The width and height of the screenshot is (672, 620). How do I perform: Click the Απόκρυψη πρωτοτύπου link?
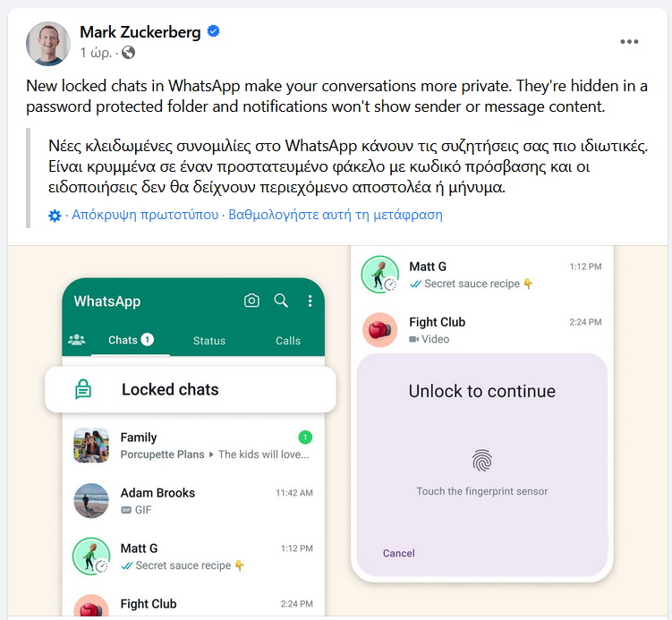[145, 214]
